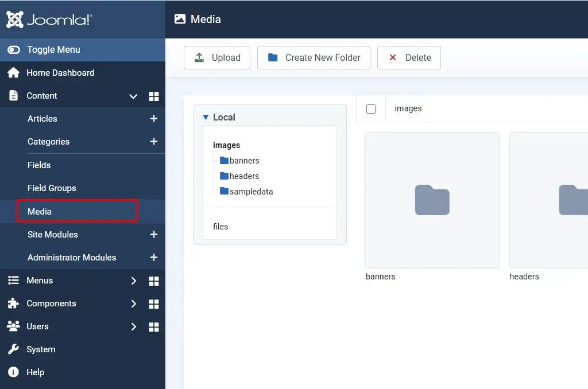
Task: Click the banners folder name label
Action: pos(380,277)
